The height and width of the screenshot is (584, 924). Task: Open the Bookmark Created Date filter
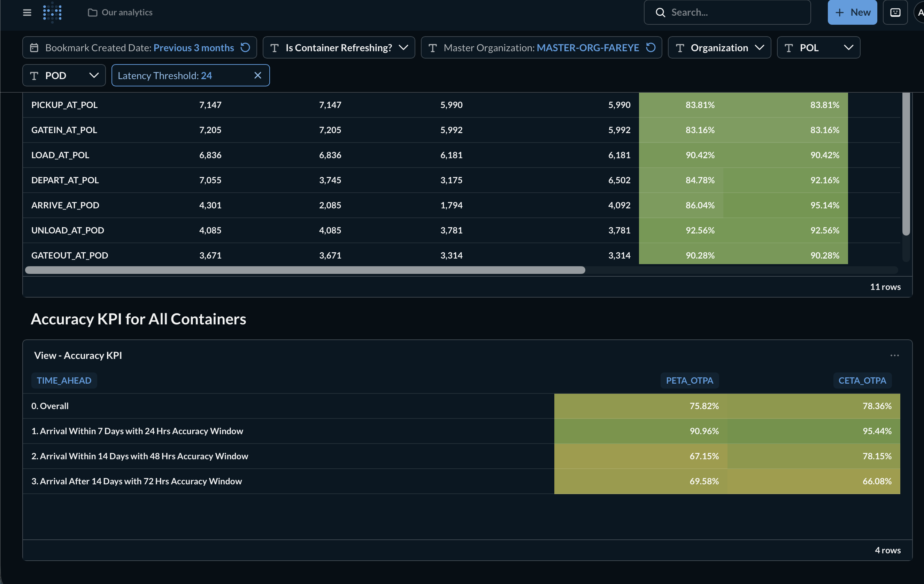coord(140,48)
